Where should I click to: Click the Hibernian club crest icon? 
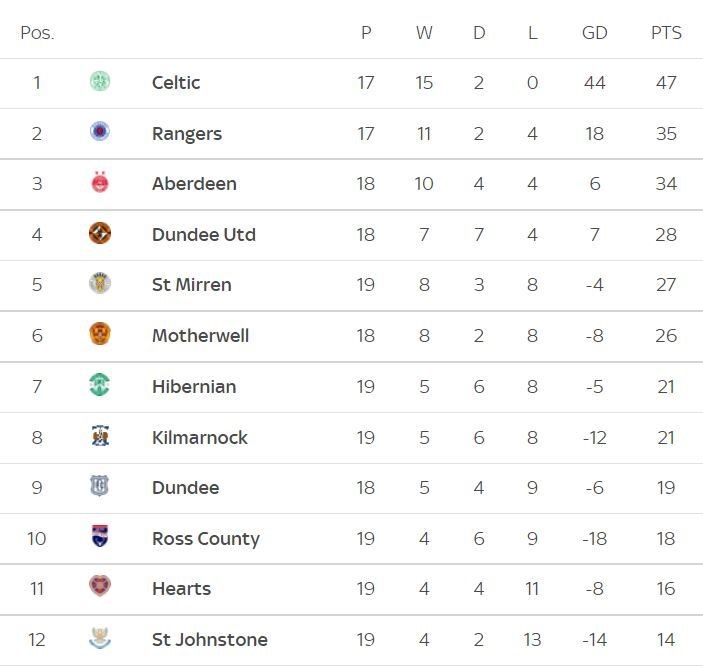pyautogui.click(x=100, y=386)
